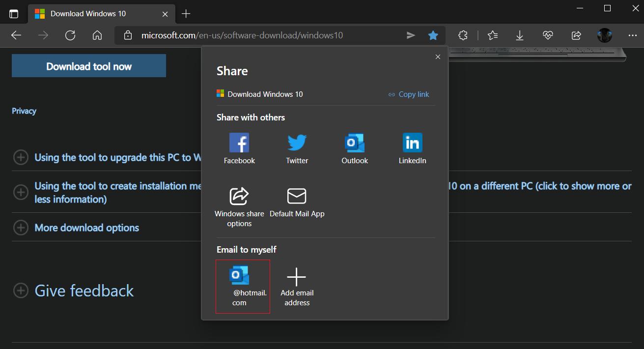Add email address in Share dialog
Image resolution: width=644 pixels, height=349 pixels.
(x=297, y=286)
